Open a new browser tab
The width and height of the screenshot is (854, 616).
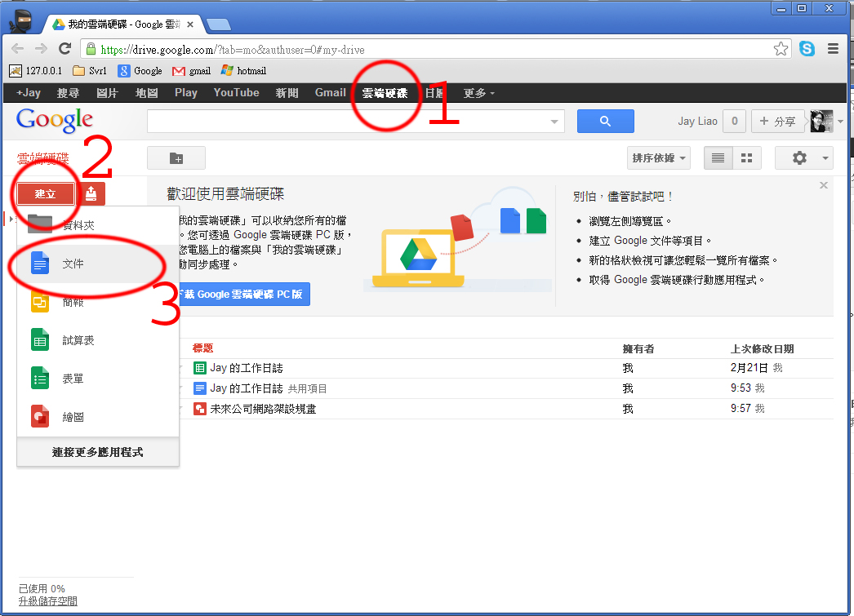pos(219,24)
